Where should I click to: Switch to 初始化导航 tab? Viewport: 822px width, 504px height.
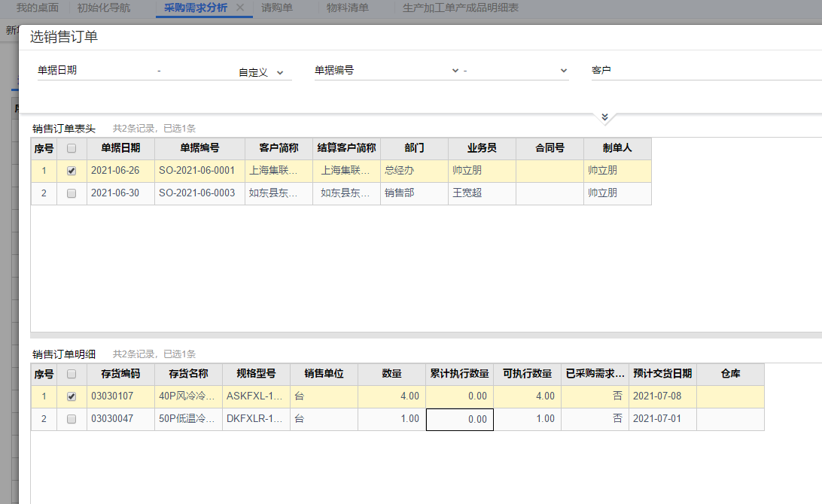coord(104,8)
